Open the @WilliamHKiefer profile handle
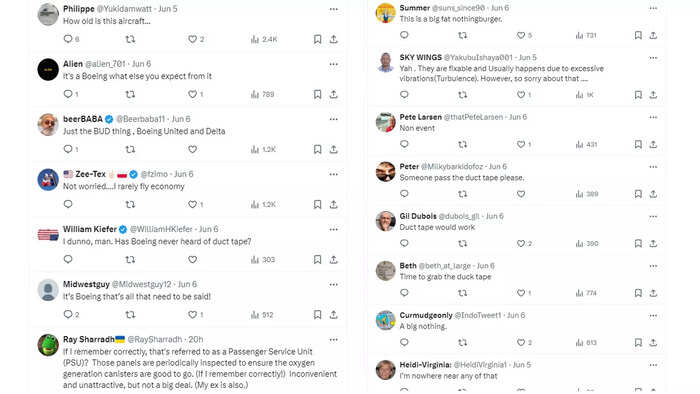Viewport: 700px width, 394px height. pos(161,229)
